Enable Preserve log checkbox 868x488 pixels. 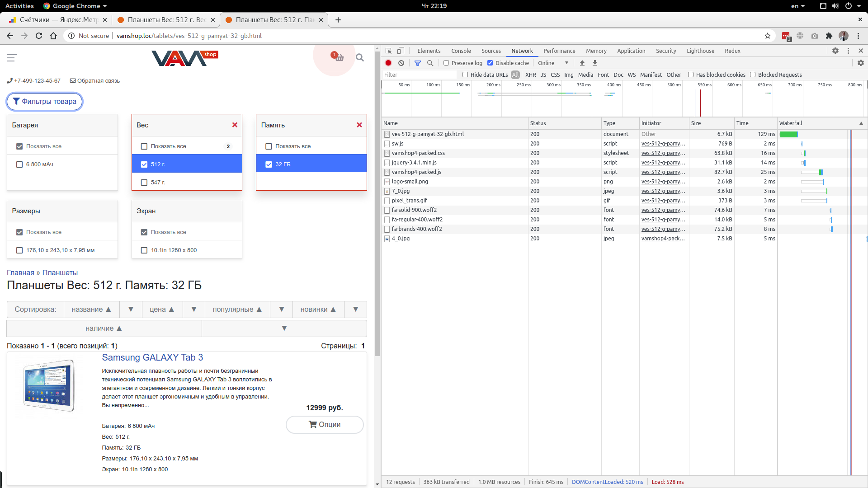446,63
